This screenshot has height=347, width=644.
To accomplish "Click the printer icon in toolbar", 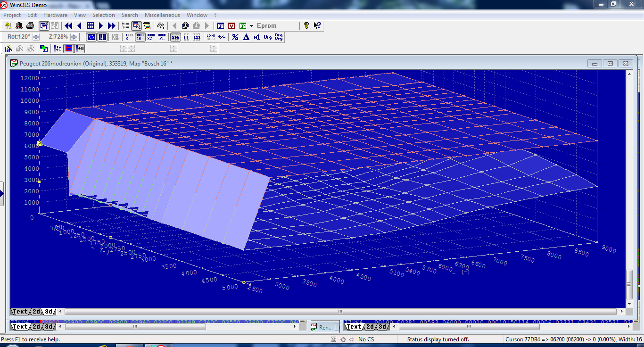I will coord(30,25).
